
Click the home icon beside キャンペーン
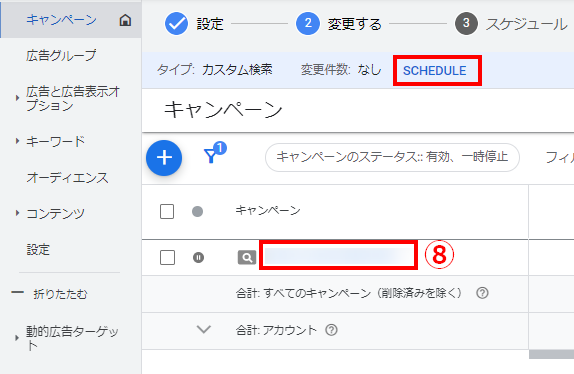(x=125, y=20)
